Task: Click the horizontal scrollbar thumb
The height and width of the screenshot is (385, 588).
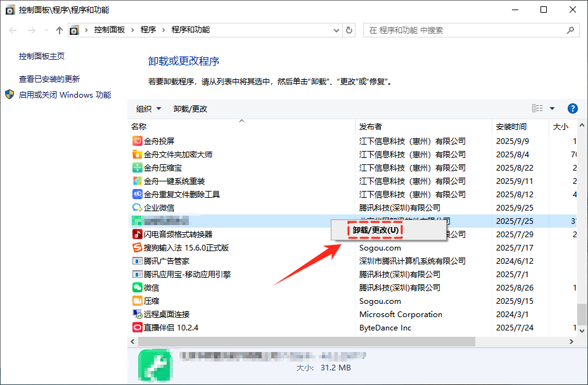Action: (307, 341)
